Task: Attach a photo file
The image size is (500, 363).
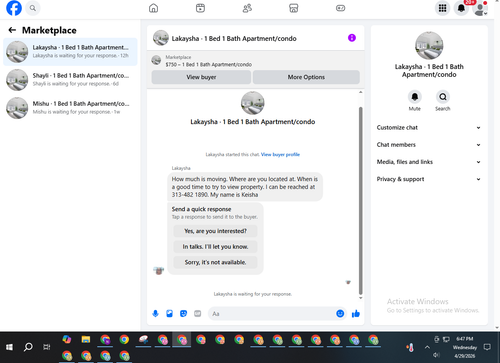Action: pos(169,314)
